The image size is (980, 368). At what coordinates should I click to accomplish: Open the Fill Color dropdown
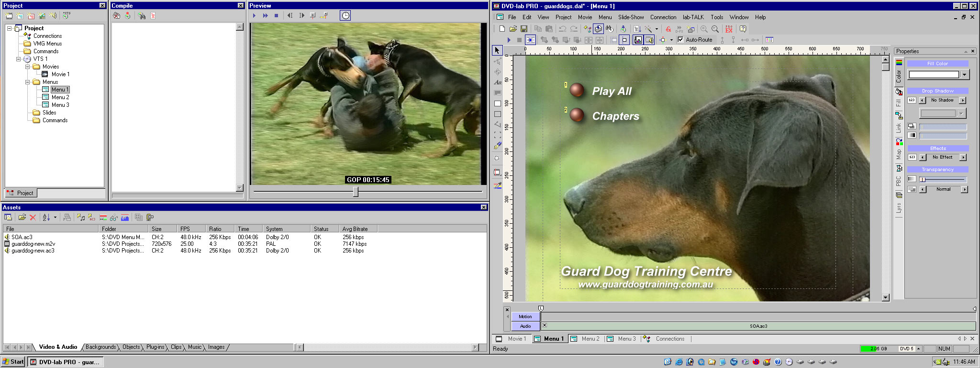click(965, 74)
